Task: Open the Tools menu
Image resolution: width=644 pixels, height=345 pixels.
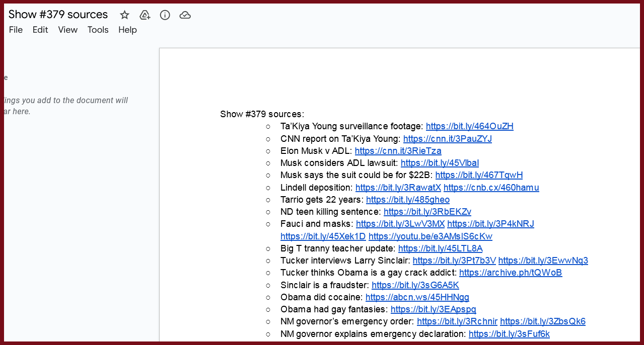Action: tap(98, 30)
